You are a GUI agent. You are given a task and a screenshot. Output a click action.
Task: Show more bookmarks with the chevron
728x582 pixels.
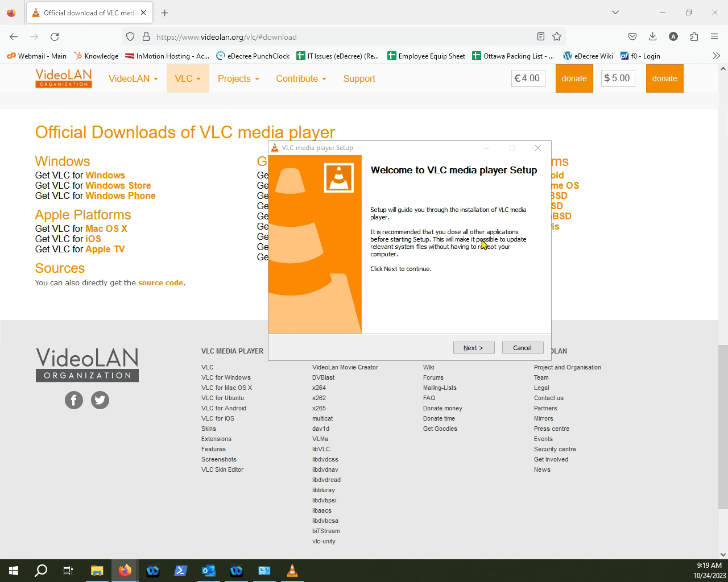716,56
